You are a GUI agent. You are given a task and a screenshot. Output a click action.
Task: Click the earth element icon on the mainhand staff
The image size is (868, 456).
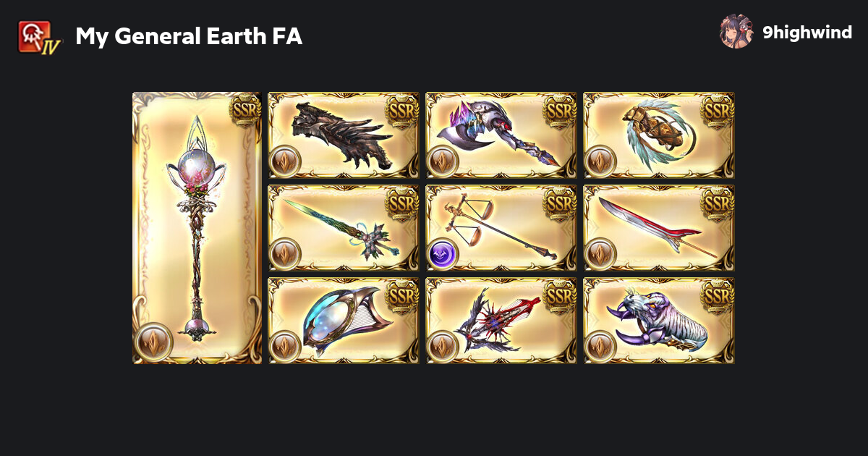[153, 342]
